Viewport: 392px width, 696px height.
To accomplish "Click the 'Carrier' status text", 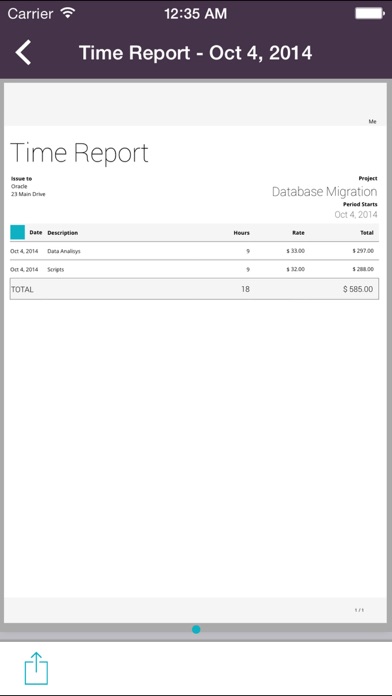I will (31, 13).
